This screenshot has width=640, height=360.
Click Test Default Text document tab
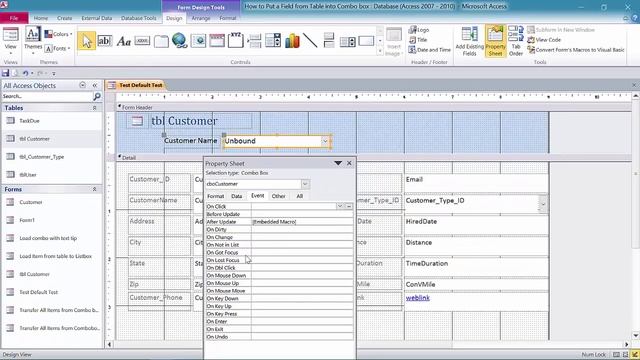(x=141, y=85)
